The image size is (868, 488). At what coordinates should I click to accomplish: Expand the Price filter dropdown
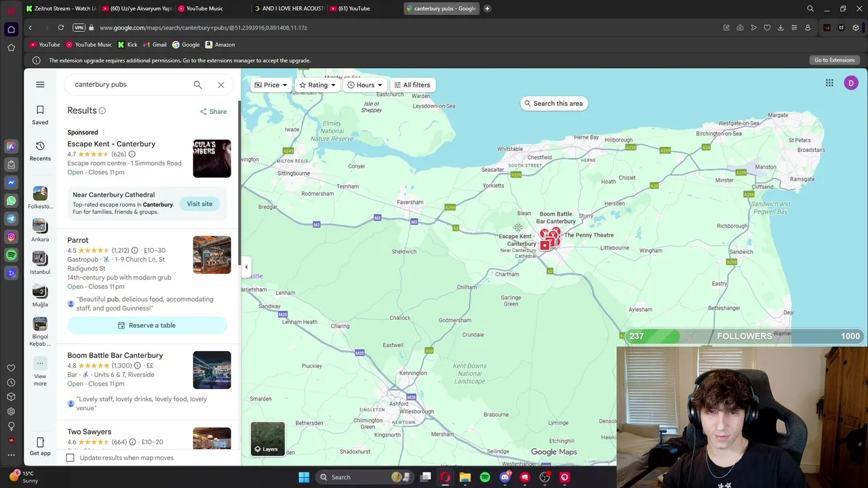coord(271,85)
